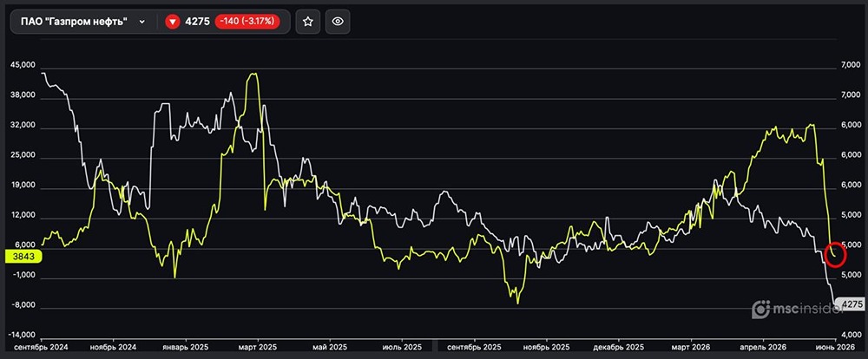
Task: Add chart to favorites with star icon
Action: click(308, 22)
